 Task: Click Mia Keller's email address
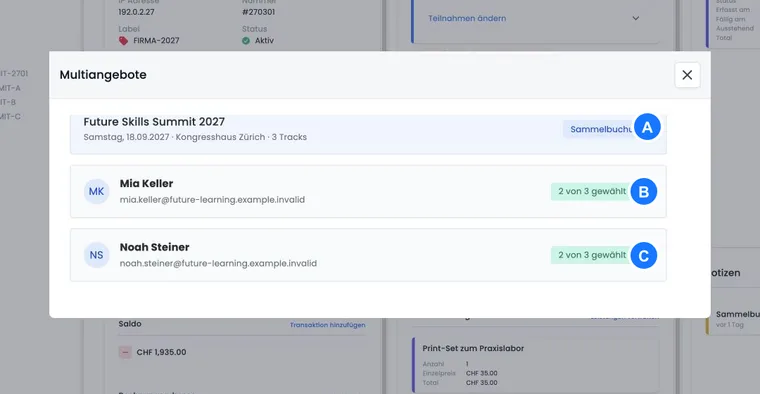coord(212,200)
